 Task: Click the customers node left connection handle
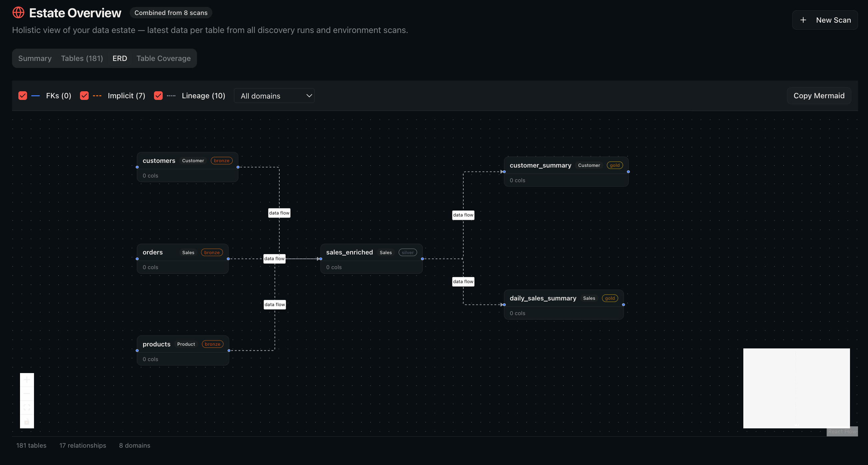tap(137, 167)
